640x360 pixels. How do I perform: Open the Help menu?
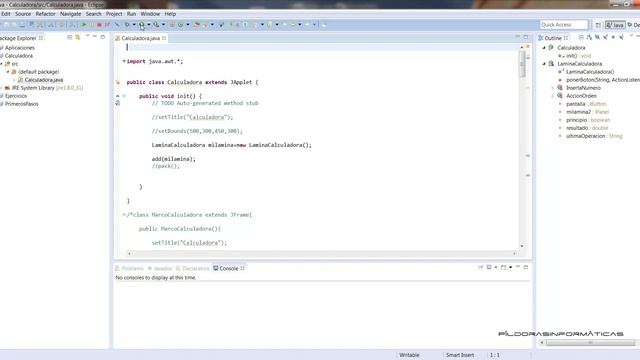tap(170, 14)
